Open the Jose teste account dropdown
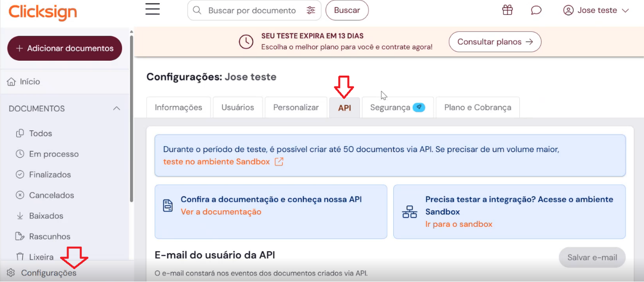The image size is (644, 282). pos(596,10)
